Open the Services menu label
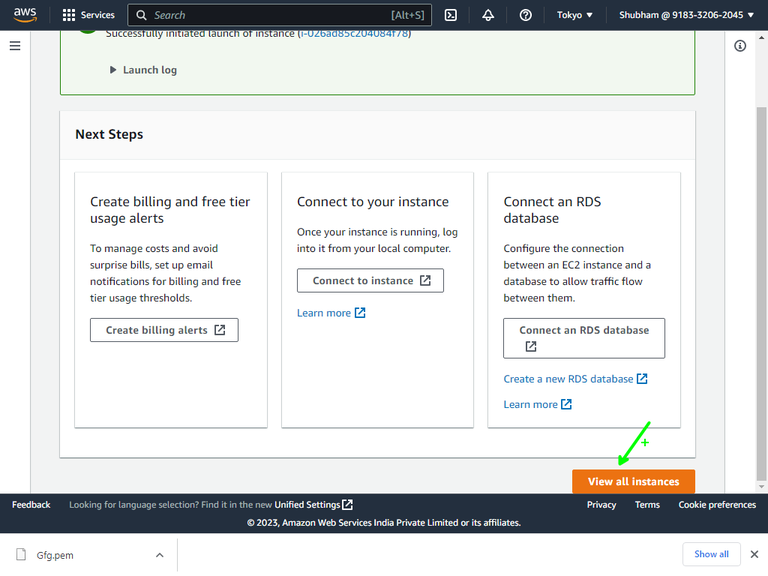This screenshot has width=768, height=576. point(97,15)
